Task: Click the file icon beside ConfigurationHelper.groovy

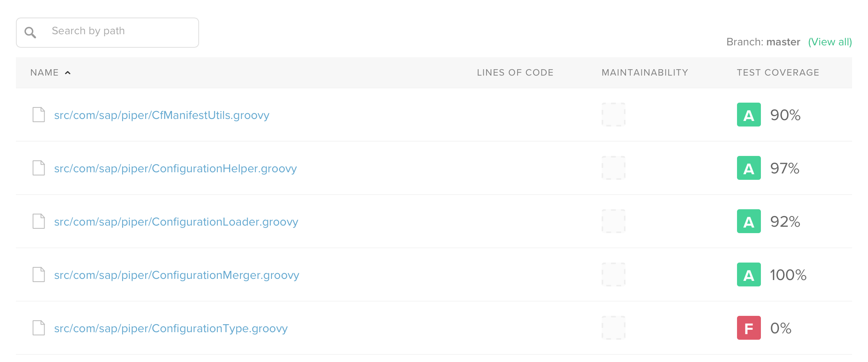Action: point(38,168)
